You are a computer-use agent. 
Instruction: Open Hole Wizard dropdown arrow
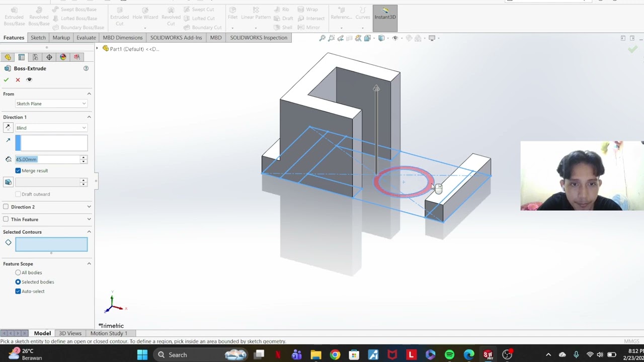145,28
